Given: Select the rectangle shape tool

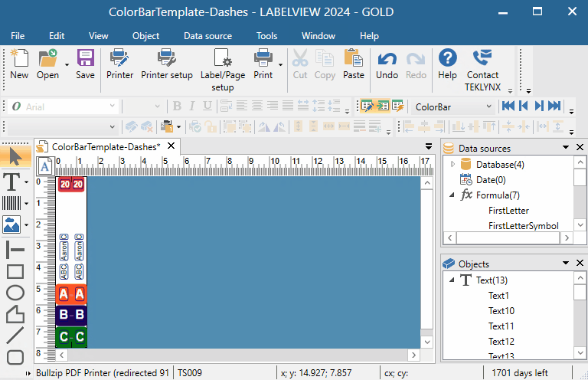Looking at the screenshot, I should point(15,271).
